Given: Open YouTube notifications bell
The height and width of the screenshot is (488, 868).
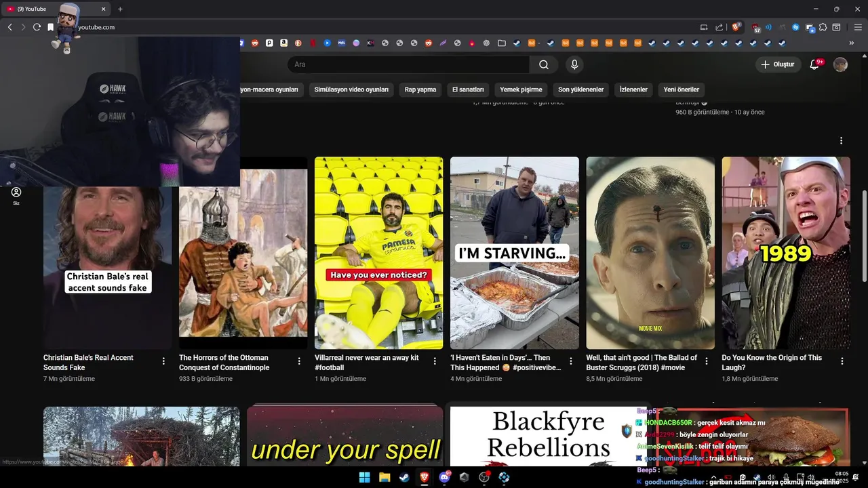Looking at the screenshot, I should click(x=816, y=64).
